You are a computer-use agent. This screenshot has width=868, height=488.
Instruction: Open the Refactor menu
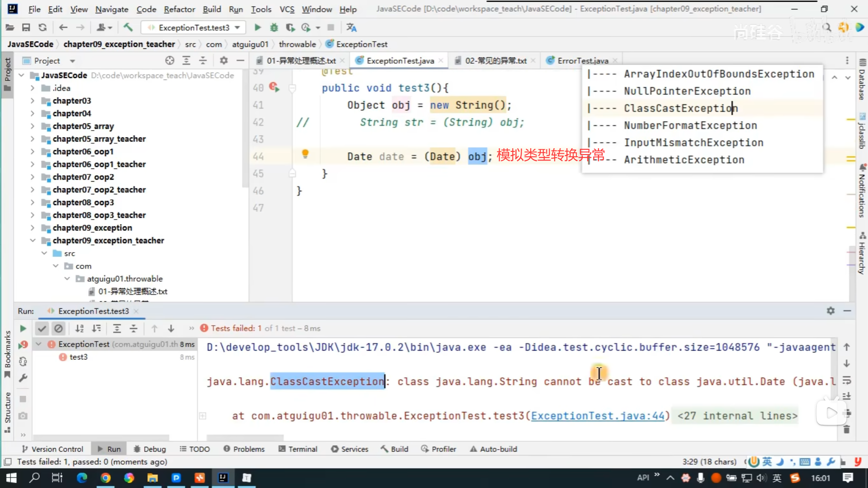click(x=179, y=9)
